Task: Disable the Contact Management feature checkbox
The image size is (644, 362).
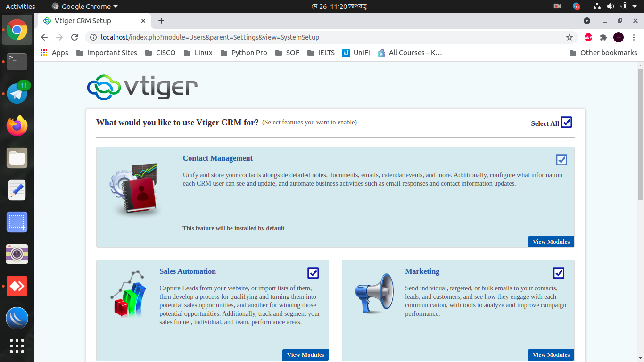Action: tap(561, 160)
